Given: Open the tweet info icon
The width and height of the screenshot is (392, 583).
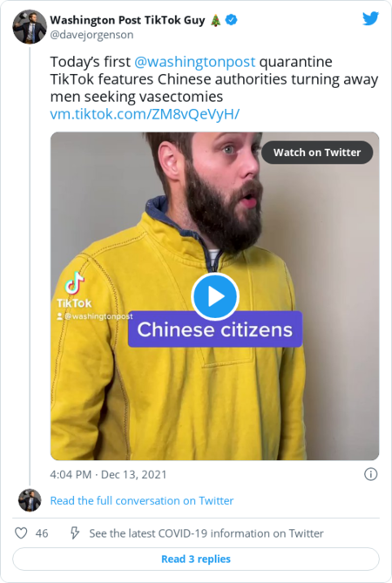Looking at the screenshot, I should point(370,474).
